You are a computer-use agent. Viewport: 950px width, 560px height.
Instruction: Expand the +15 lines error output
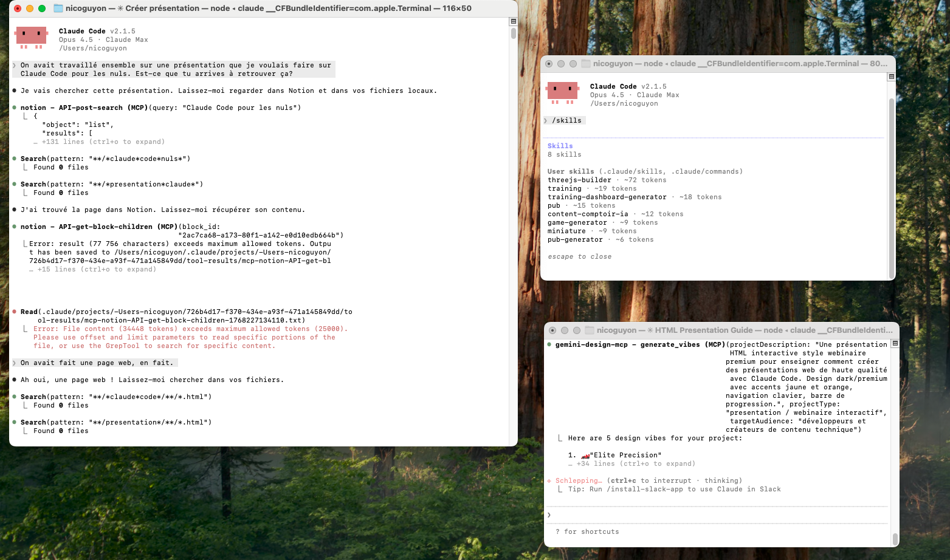97,269
